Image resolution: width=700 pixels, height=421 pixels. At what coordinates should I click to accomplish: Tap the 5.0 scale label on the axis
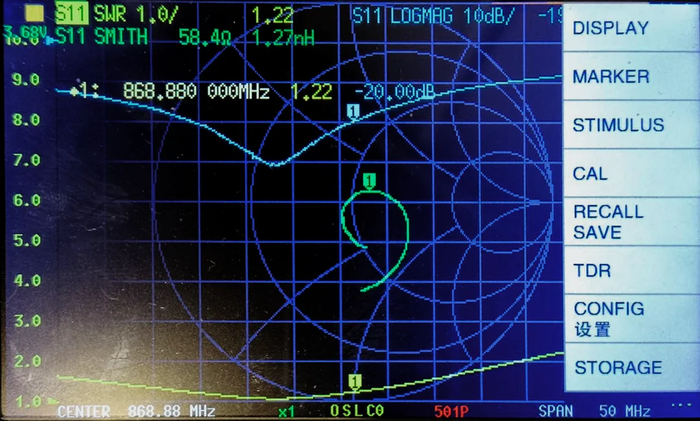click(27, 241)
